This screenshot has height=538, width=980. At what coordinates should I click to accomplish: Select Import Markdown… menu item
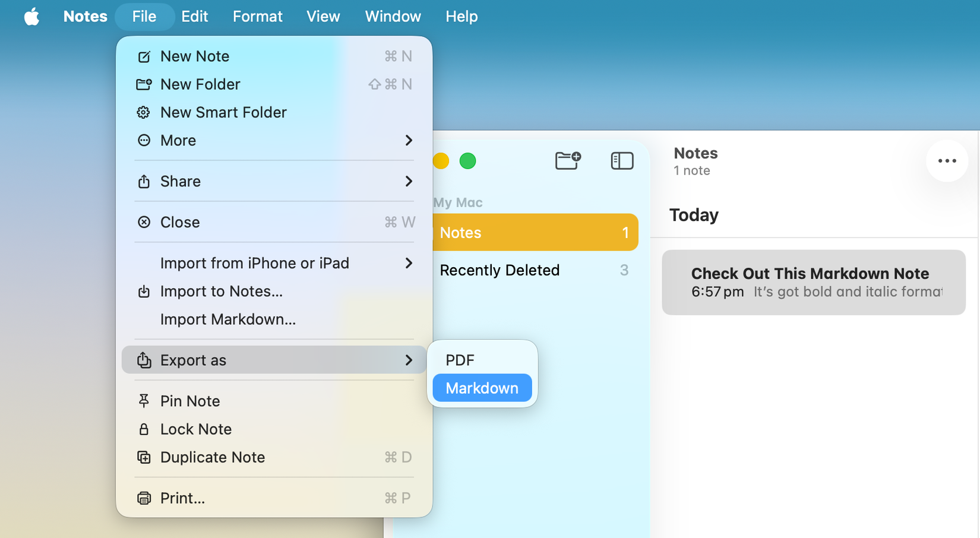274,319
